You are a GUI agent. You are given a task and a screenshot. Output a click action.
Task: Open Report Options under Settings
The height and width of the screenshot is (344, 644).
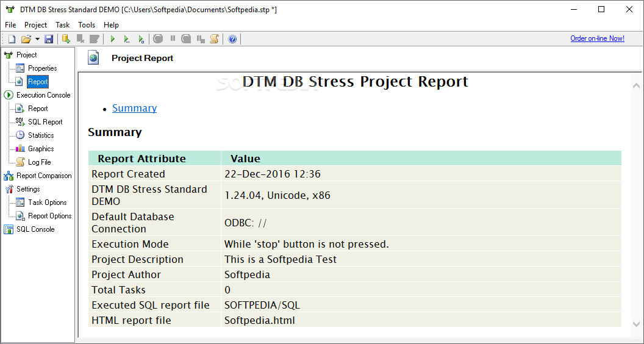pyautogui.click(x=49, y=216)
